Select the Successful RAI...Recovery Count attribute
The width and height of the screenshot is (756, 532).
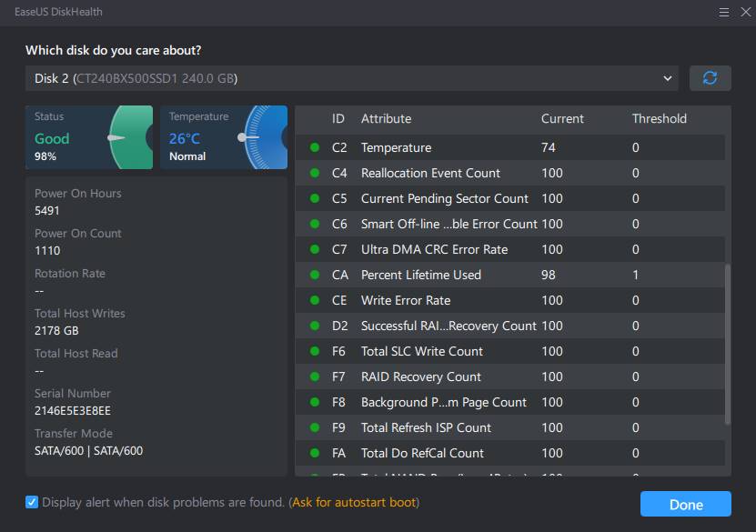(449, 326)
